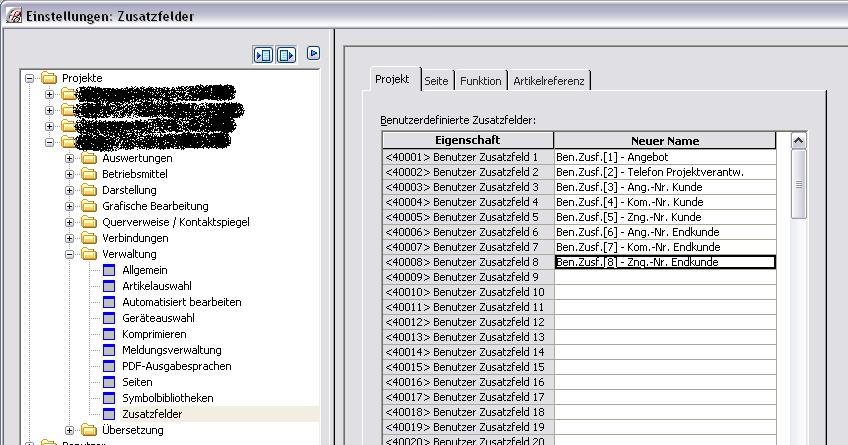Click the small play arrow toolbar icon
The width and height of the screenshot is (848, 445).
313,53
